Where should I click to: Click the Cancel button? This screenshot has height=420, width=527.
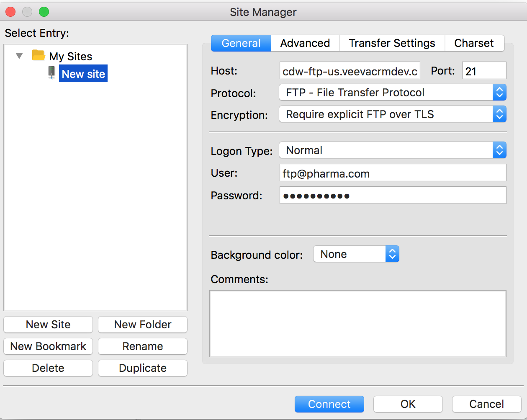[x=486, y=404]
